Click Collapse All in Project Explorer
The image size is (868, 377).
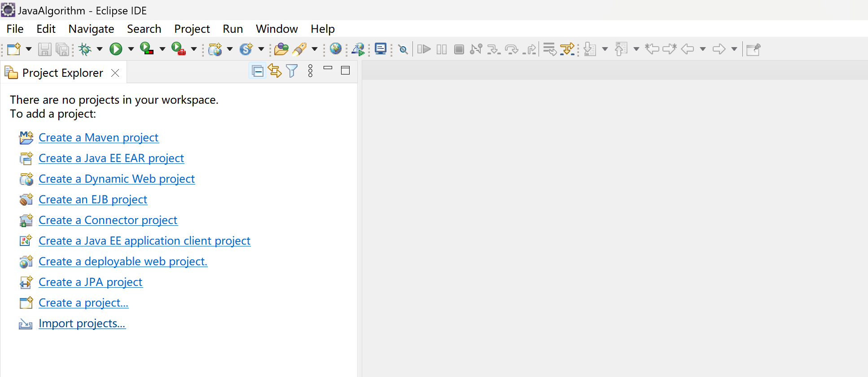click(258, 71)
